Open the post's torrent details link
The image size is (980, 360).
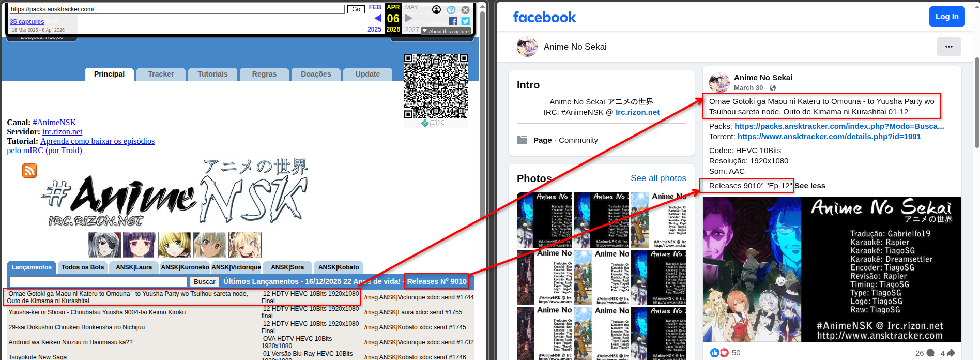(x=829, y=137)
